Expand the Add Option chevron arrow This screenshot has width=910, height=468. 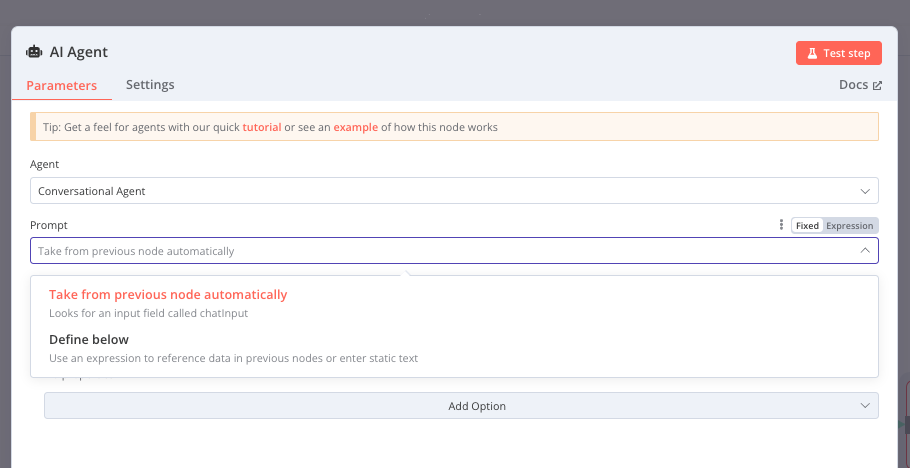(865, 405)
